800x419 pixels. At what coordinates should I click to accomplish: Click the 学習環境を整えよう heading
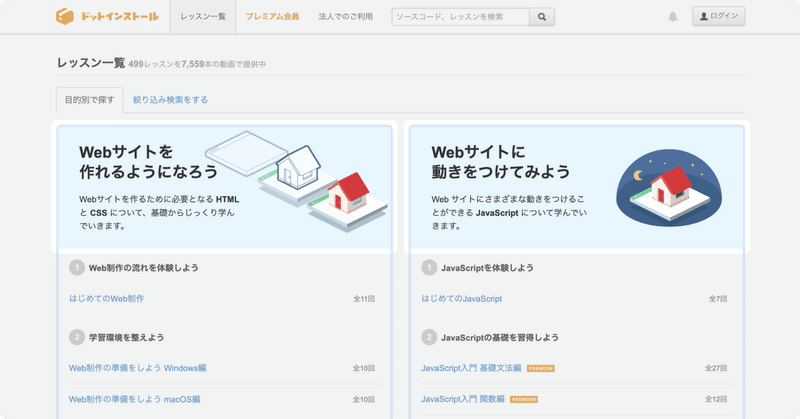tap(127, 337)
